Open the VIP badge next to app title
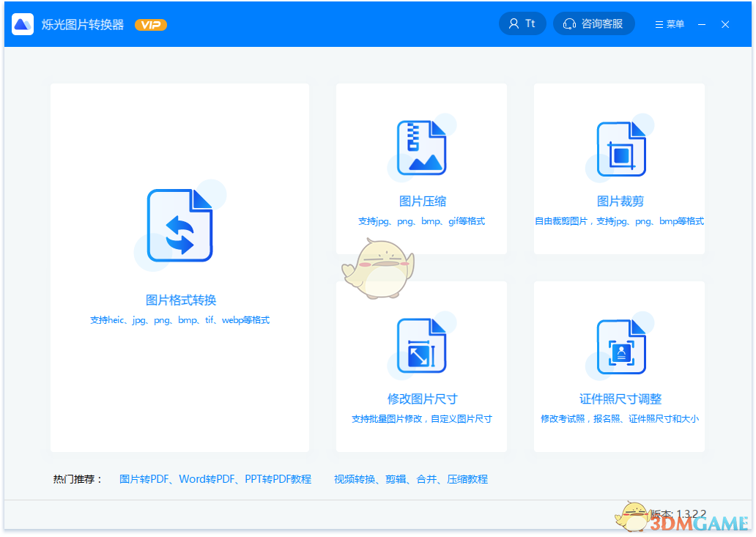This screenshot has width=756, height=537. [x=150, y=23]
